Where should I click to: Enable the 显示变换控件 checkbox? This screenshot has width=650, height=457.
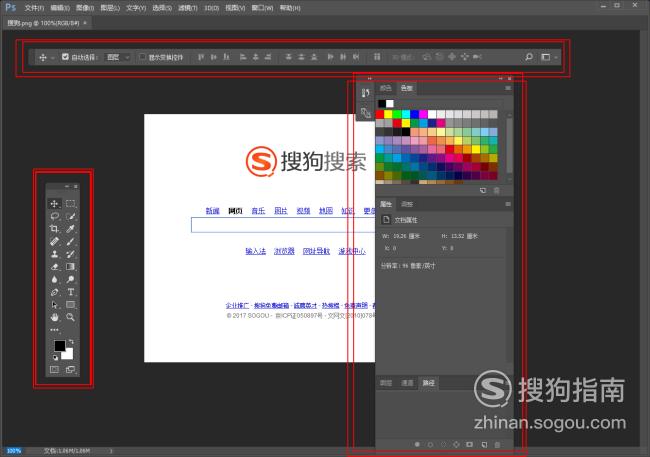142,56
